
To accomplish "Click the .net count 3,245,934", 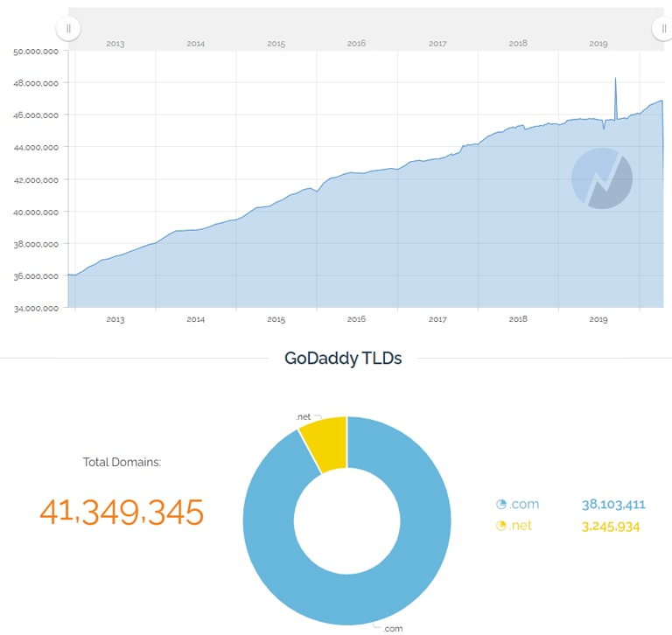I will pos(610,527).
